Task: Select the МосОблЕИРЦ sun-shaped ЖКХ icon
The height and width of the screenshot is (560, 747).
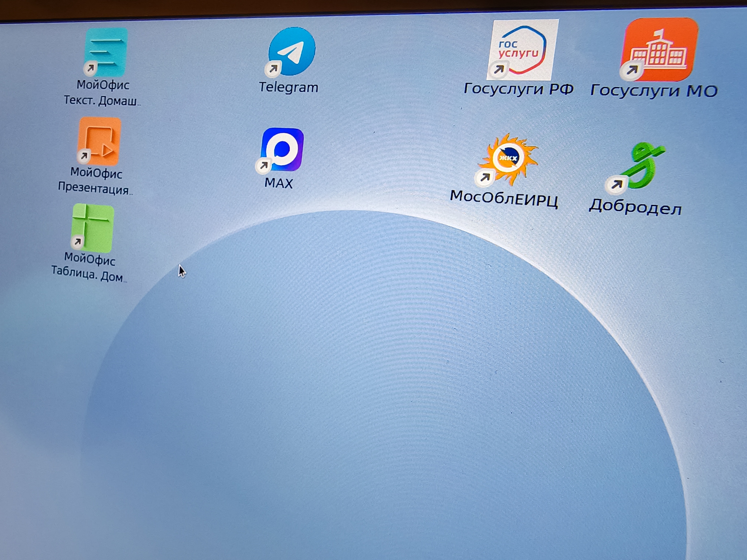Action: pyautogui.click(x=508, y=159)
